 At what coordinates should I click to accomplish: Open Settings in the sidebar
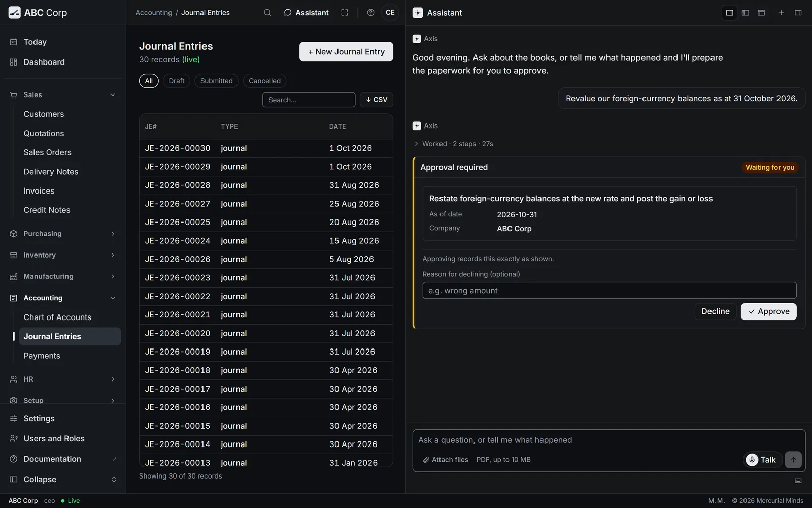click(63, 419)
